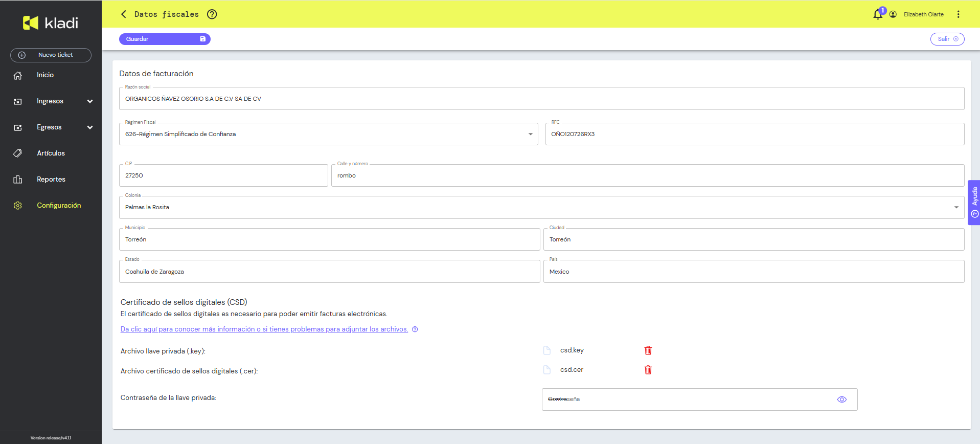Image resolution: width=980 pixels, height=444 pixels.
Task: Click the Ingresos sidebar icon
Action: click(x=18, y=101)
